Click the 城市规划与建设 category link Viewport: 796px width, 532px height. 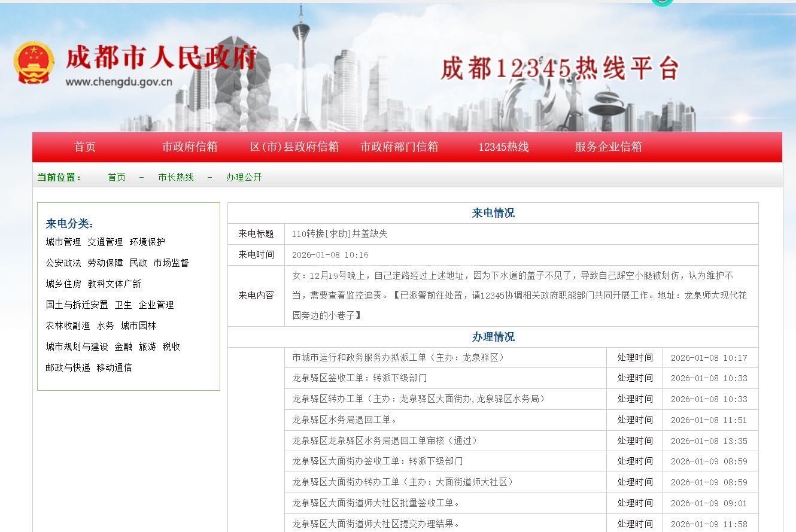point(77,347)
